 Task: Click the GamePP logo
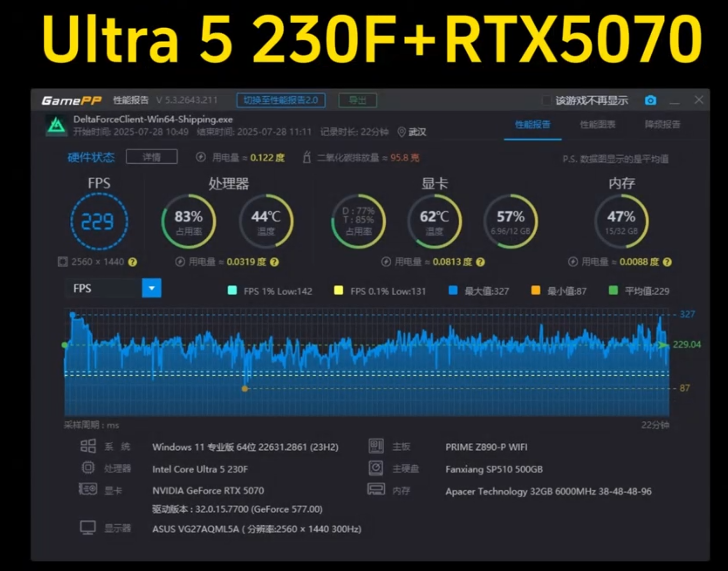point(71,100)
